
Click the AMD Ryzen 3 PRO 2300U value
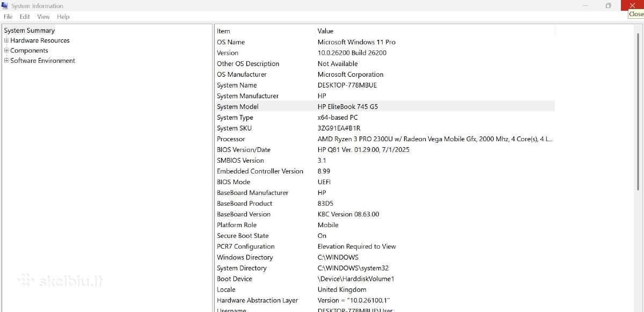point(435,139)
